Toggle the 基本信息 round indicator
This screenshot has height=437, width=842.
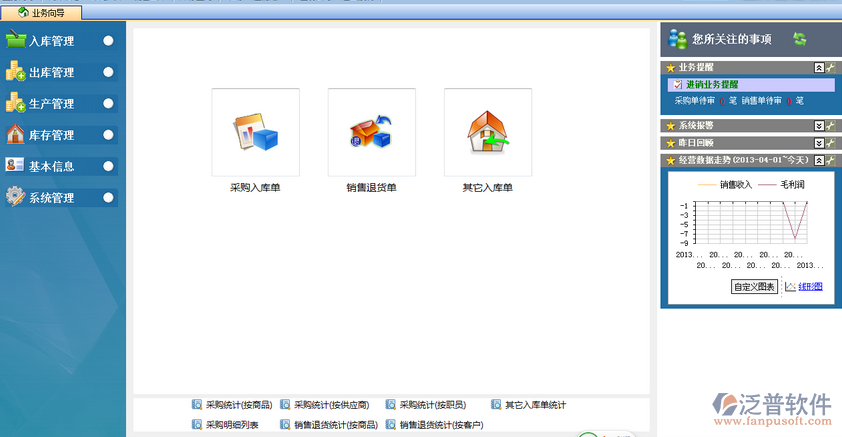[x=108, y=166]
